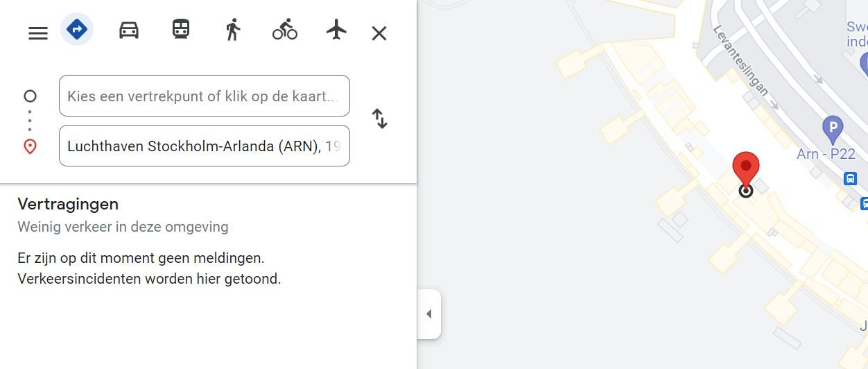Click the starting point input field
This screenshot has width=868, height=369.
point(204,96)
